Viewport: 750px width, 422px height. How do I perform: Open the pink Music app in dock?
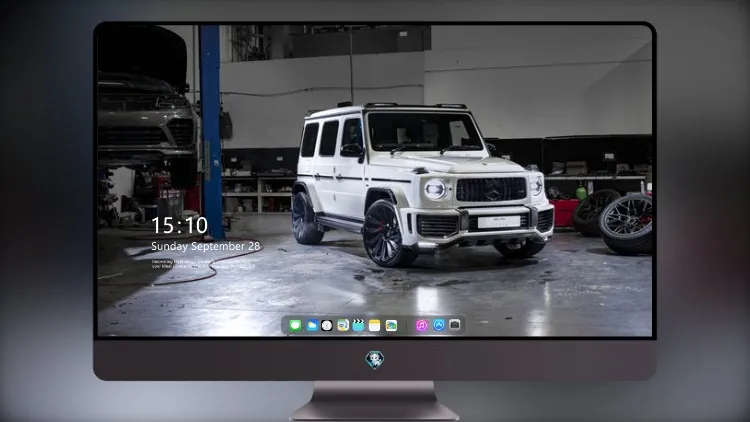421,325
